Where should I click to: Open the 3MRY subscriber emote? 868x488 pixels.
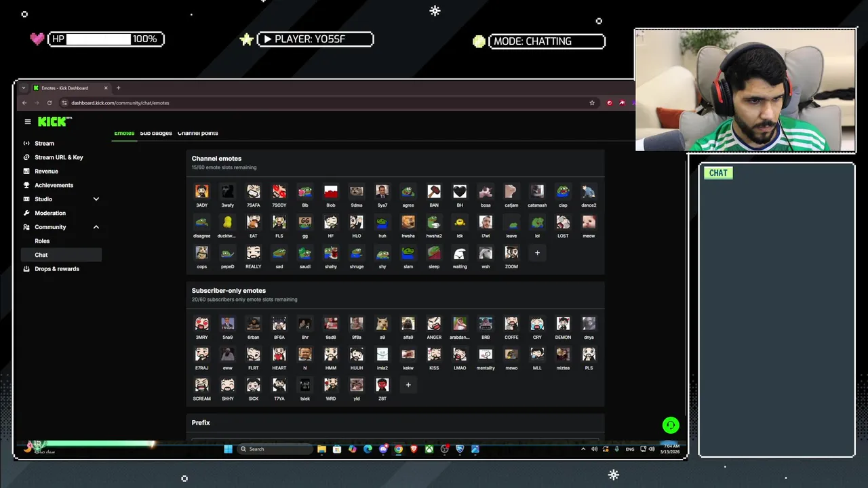201,323
